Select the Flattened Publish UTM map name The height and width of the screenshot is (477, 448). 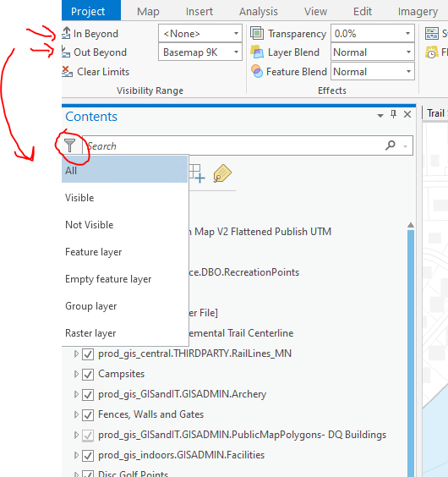click(260, 232)
